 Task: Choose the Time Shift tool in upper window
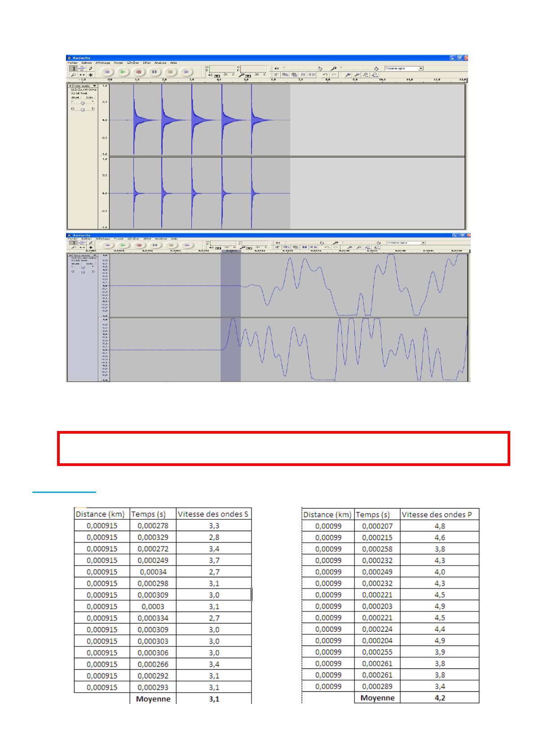[x=82, y=75]
